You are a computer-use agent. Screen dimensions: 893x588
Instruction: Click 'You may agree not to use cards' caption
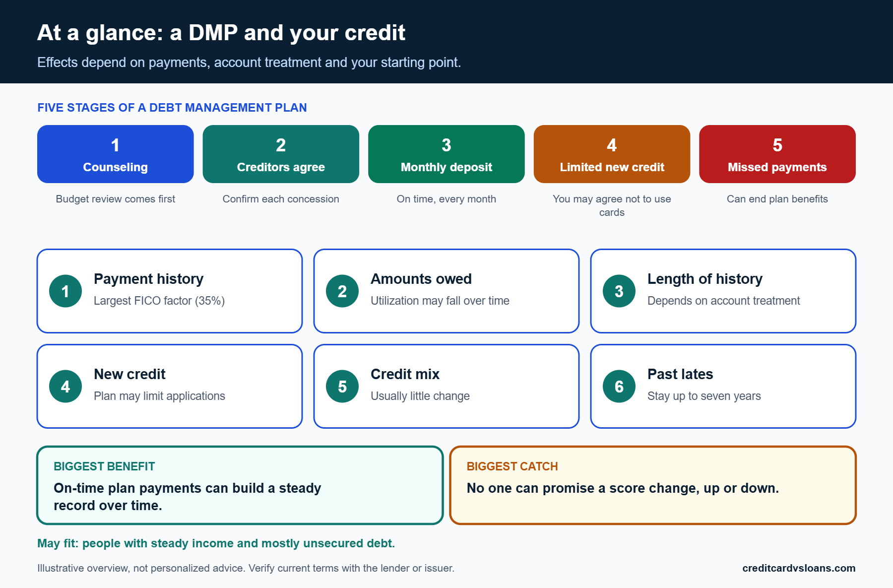612,205
